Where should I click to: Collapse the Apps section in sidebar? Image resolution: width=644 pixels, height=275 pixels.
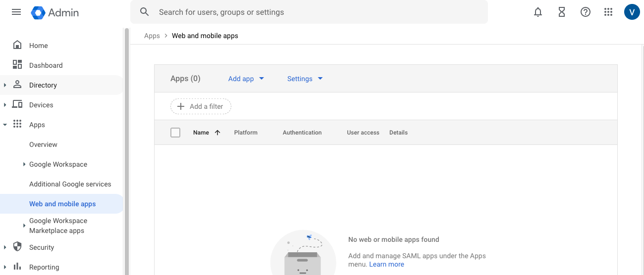5,125
